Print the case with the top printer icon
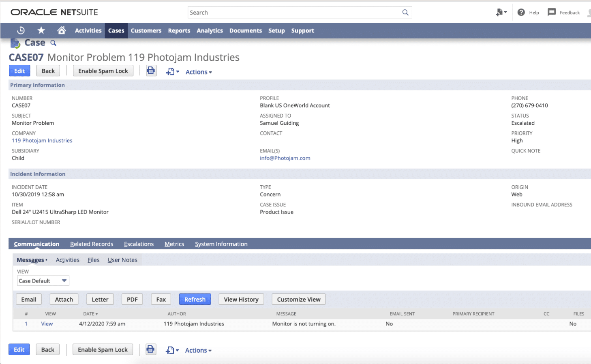Screen dimensions: 591x364 (x=151, y=71)
